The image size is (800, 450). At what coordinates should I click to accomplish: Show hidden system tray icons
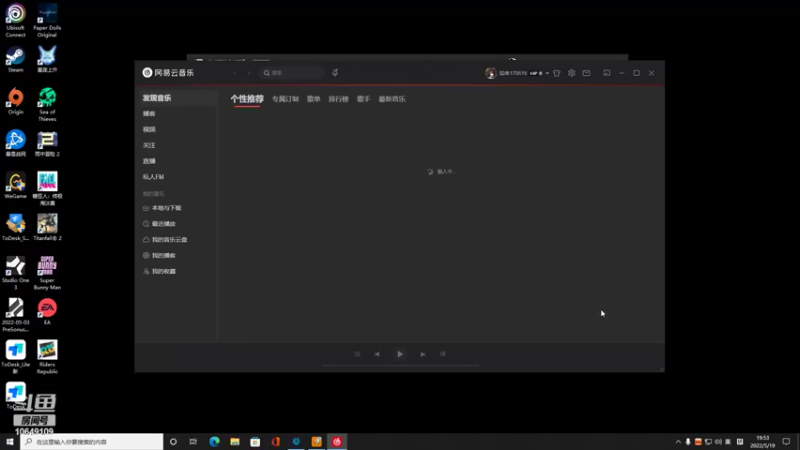pyautogui.click(x=678, y=442)
